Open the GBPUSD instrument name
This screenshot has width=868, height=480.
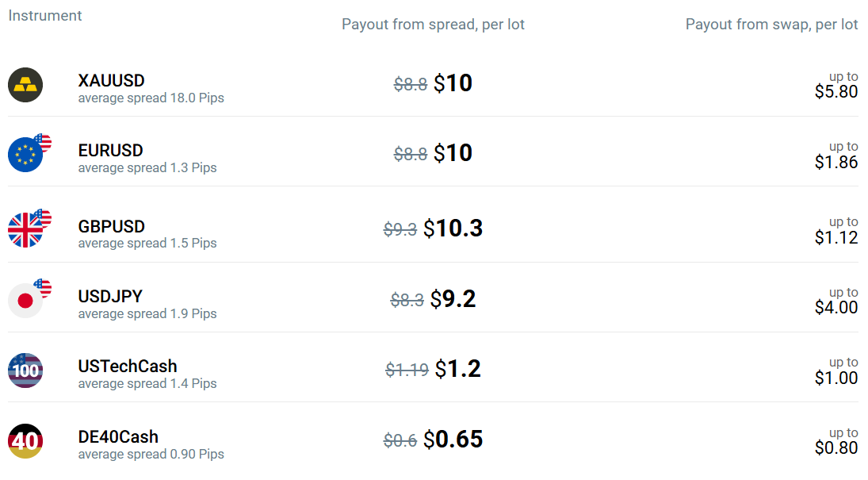pos(111,227)
